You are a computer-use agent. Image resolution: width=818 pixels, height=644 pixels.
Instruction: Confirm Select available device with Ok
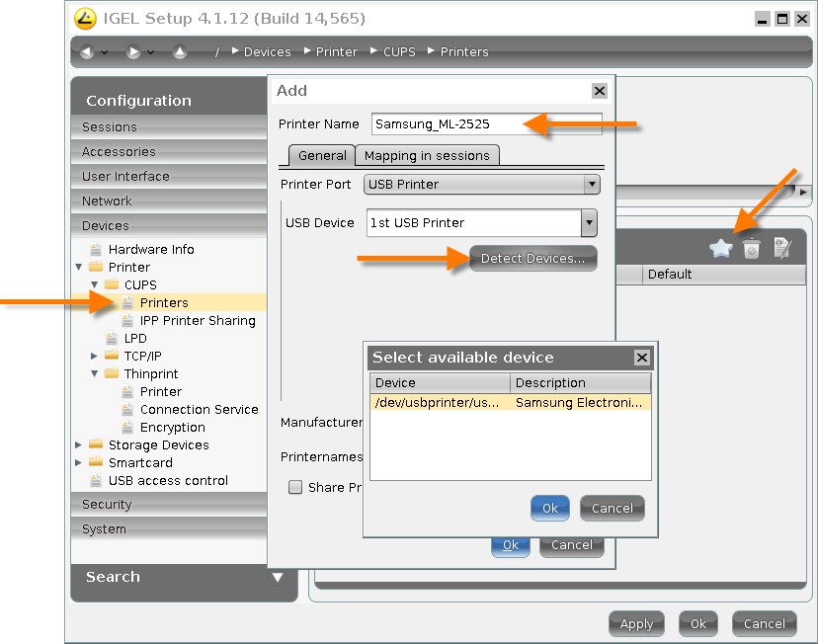tap(550, 508)
